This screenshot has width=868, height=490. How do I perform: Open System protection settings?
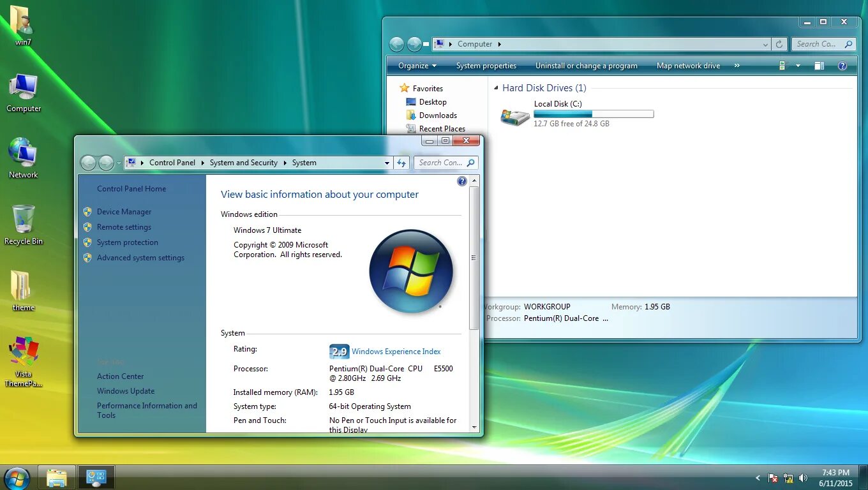point(127,242)
